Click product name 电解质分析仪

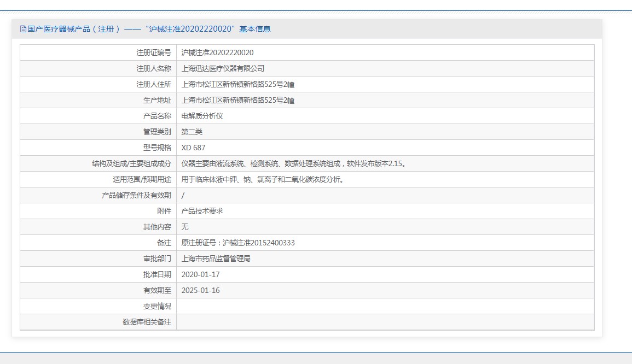(x=202, y=116)
